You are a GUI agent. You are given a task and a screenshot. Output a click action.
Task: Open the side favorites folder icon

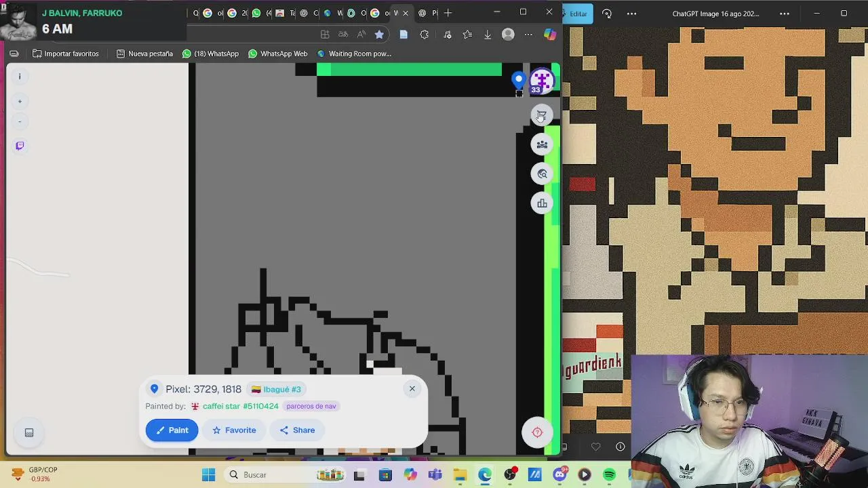click(14, 54)
